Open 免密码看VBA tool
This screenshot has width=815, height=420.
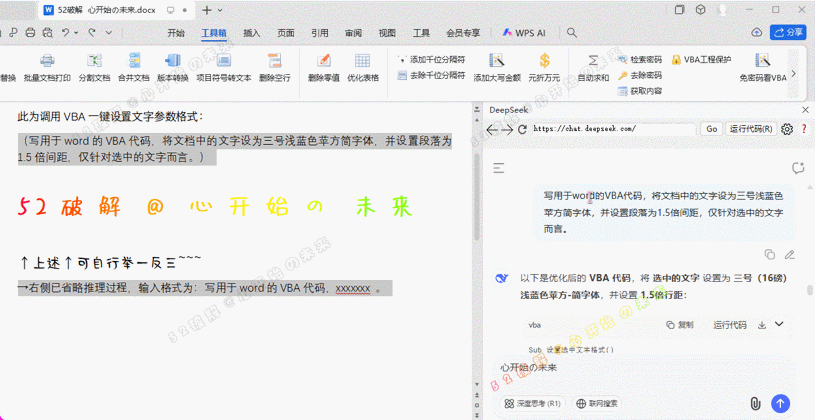click(x=763, y=68)
